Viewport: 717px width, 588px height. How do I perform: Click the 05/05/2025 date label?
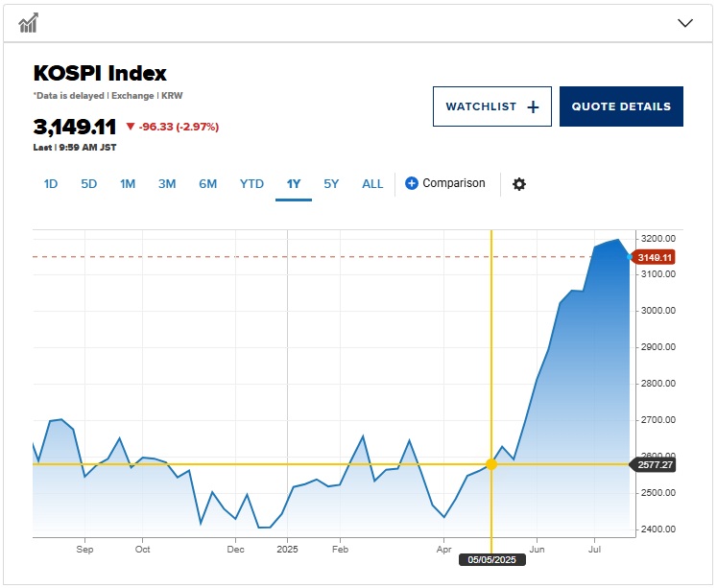[x=492, y=559]
